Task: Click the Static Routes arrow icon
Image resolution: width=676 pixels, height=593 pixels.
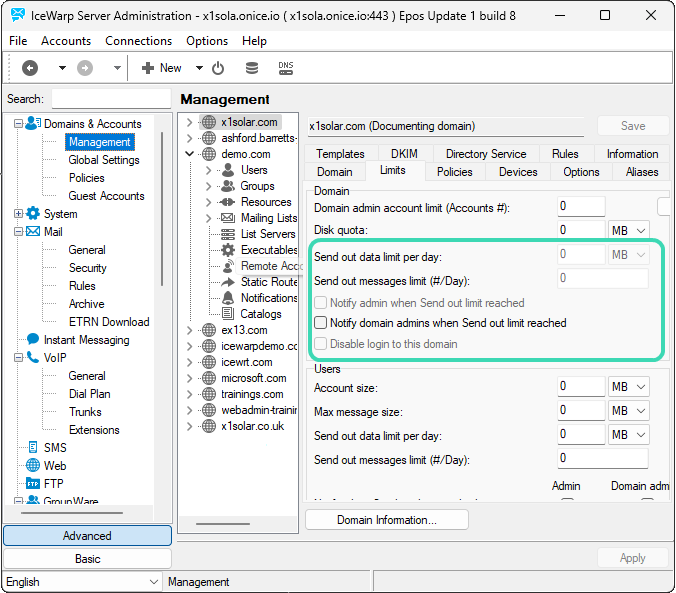Action: pyautogui.click(x=228, y=282)
